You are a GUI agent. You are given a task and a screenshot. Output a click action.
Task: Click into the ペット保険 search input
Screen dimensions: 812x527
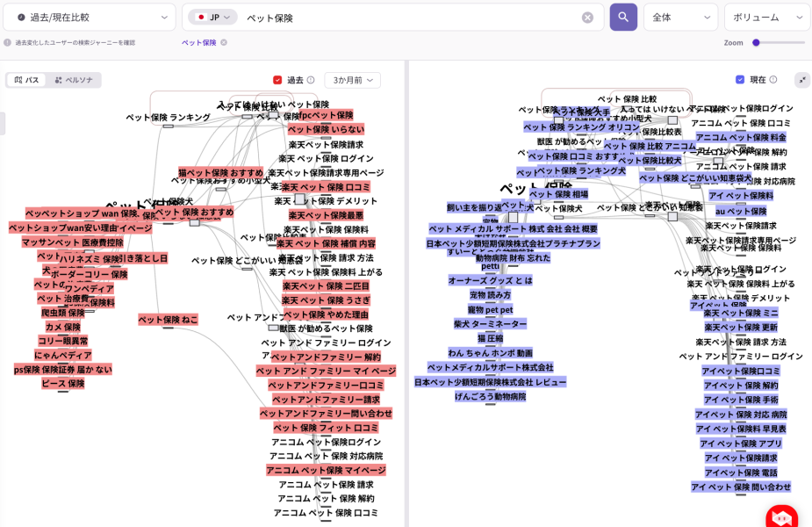[409, 18]
